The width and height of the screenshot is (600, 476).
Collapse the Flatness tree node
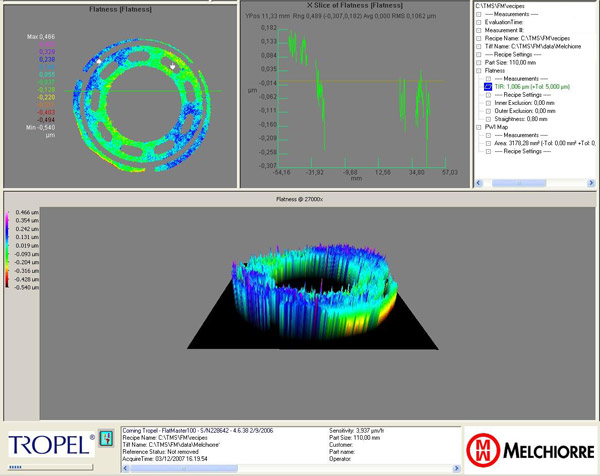[478, 71]
